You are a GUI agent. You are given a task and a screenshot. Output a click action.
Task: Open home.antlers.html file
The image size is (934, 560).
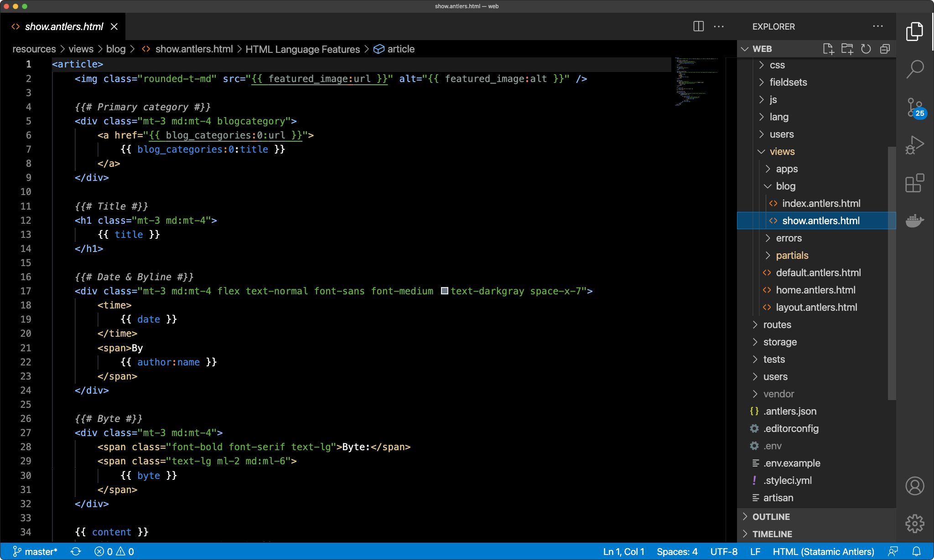pyautogui.click(x=815, y=290)
